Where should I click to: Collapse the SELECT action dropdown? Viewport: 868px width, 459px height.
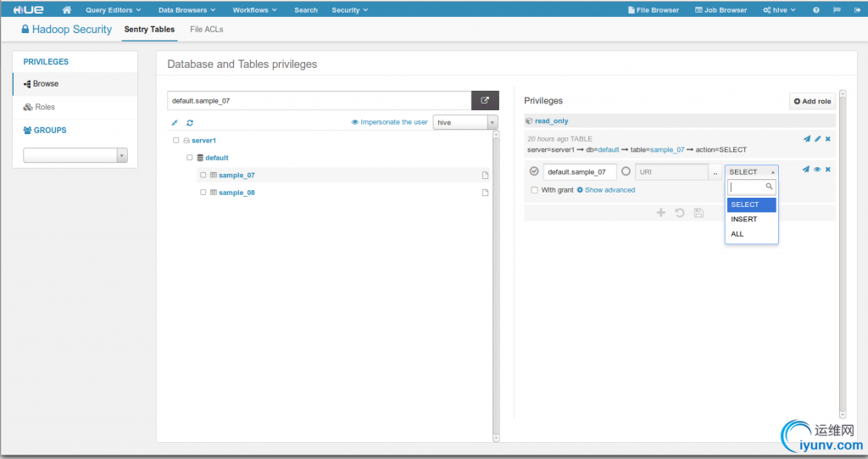tap(752, 172)
